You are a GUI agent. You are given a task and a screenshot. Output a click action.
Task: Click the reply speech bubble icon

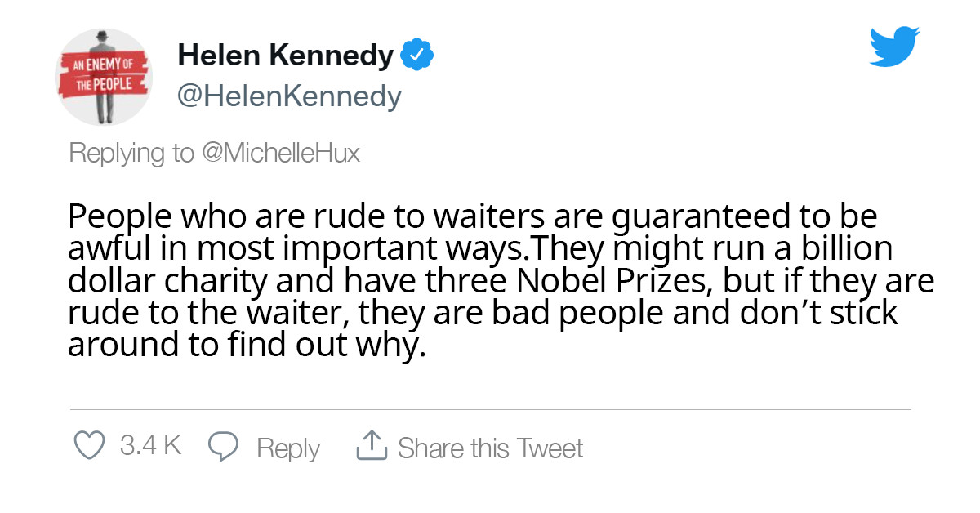point(223,446)
